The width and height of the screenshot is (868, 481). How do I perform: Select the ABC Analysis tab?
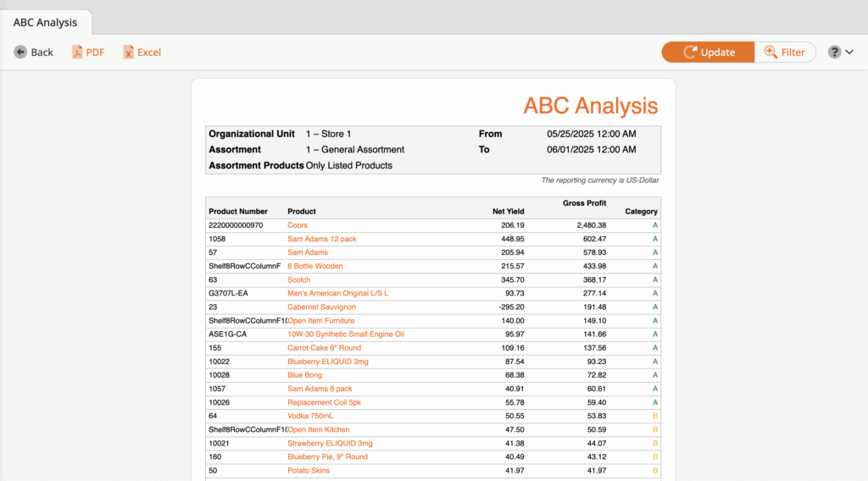click(x=46, y=23)
